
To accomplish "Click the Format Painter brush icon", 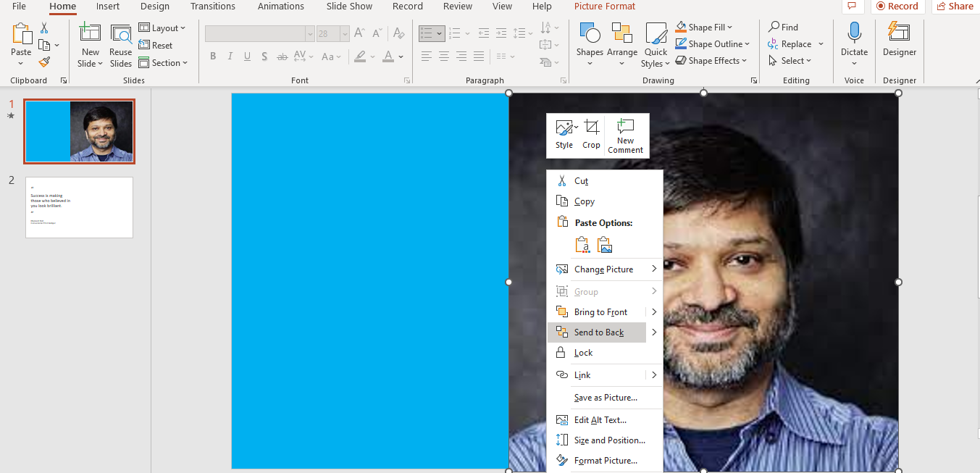I will 44,62.
